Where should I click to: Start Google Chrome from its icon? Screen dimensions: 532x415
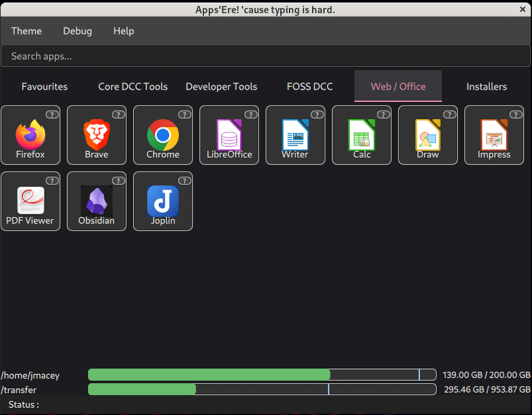pos(163,135)
